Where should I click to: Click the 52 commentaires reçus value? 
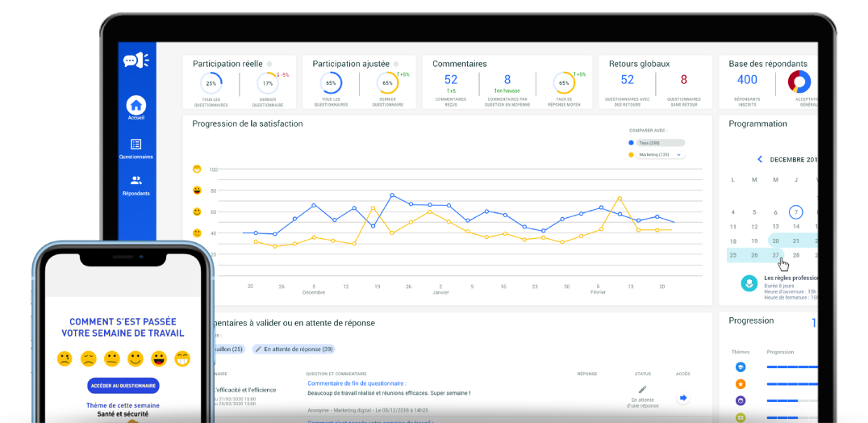click(451, 80)
